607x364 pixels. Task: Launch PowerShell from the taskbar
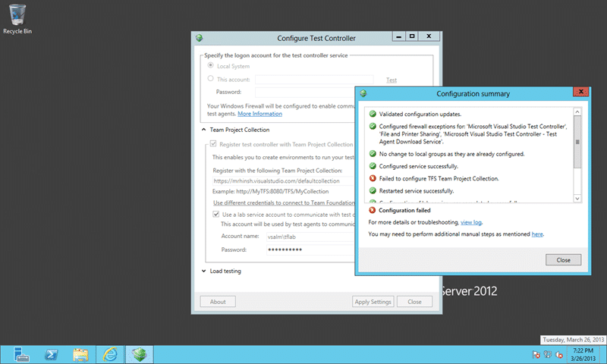(51, 354)
